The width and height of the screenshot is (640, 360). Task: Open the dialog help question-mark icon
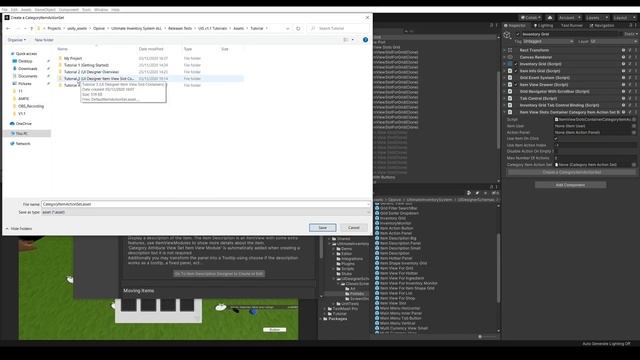[365, 40]
